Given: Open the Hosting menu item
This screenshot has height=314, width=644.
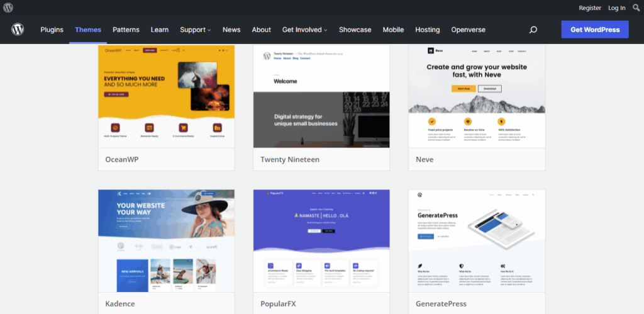Looking at the screenshot, I should tap(428, 30).
